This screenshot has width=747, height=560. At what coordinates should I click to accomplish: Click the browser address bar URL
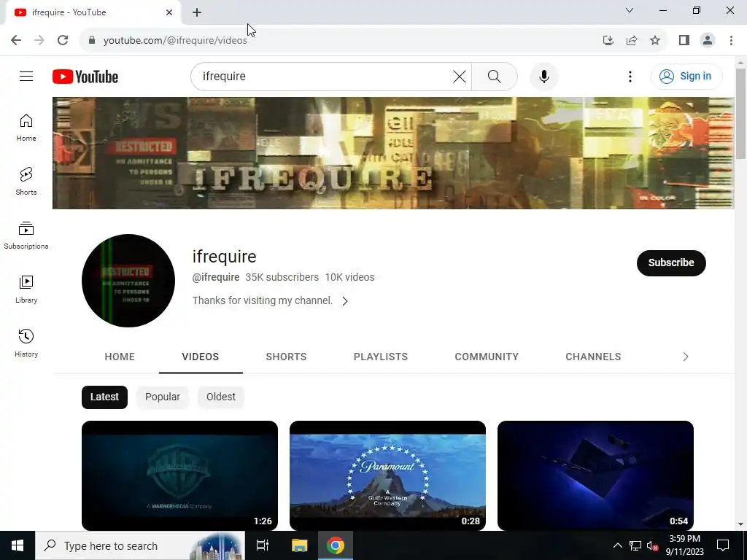[x=175, y=41]
